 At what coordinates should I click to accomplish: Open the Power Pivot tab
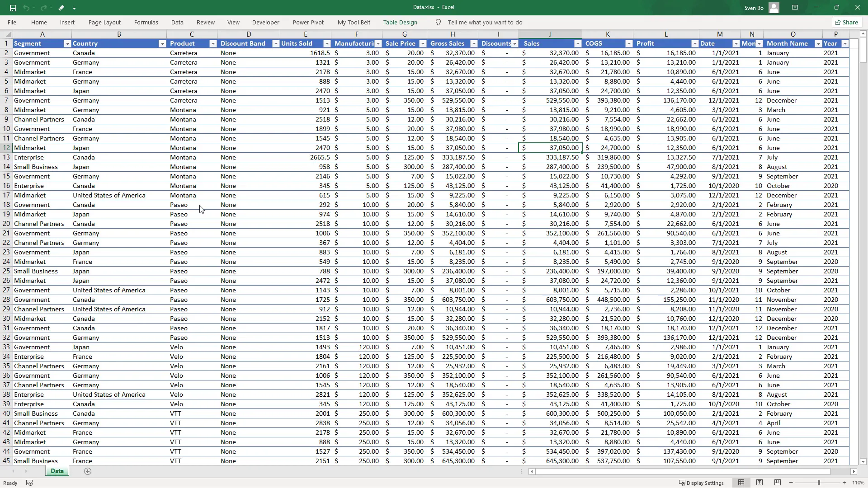(308, 23)
